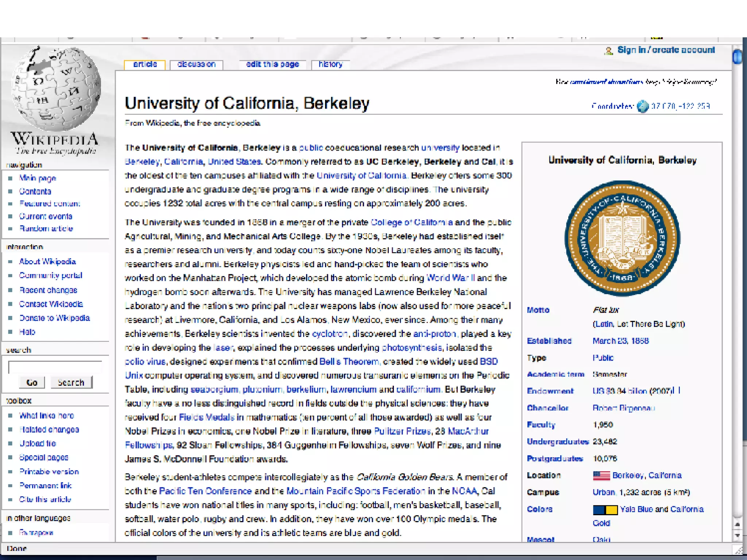Follow the lawrencium link
The image size is (747, 560).
click(x=353, y=390)
